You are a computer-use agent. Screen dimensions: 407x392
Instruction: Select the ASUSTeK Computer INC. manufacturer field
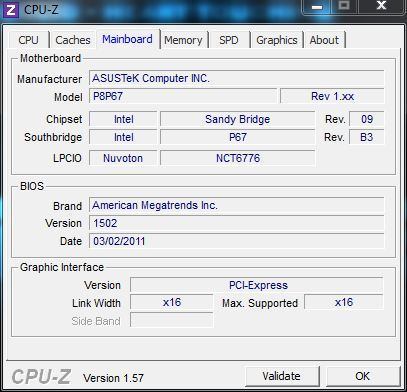click(237, 79)
